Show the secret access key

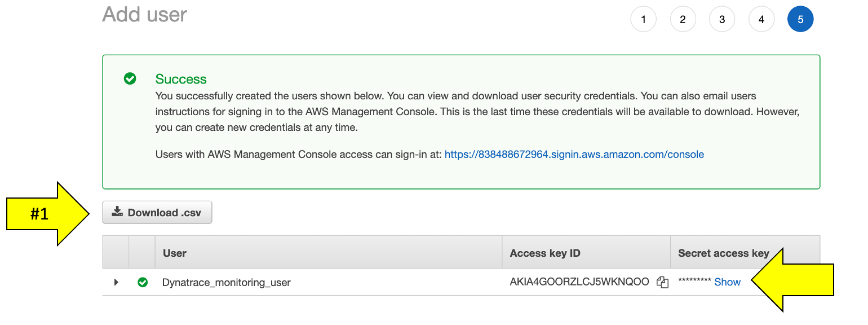click(727, 282)
